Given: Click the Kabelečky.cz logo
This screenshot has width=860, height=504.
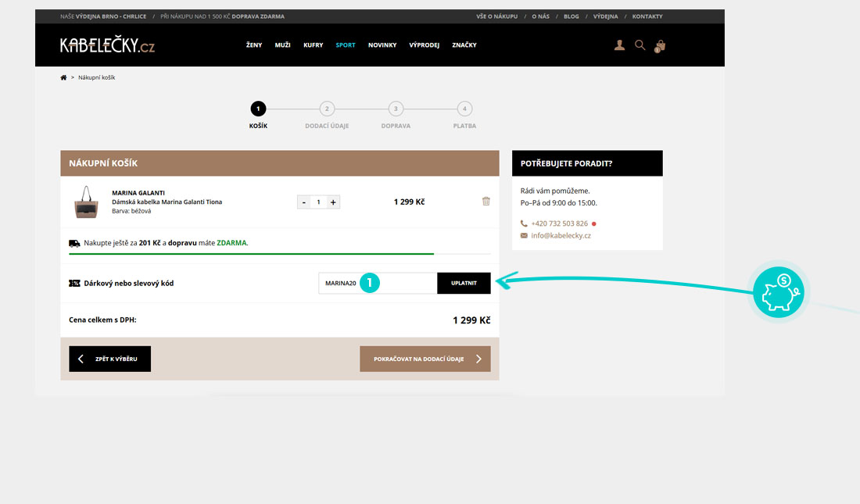Looking at the screenshot, I should 107,45.
